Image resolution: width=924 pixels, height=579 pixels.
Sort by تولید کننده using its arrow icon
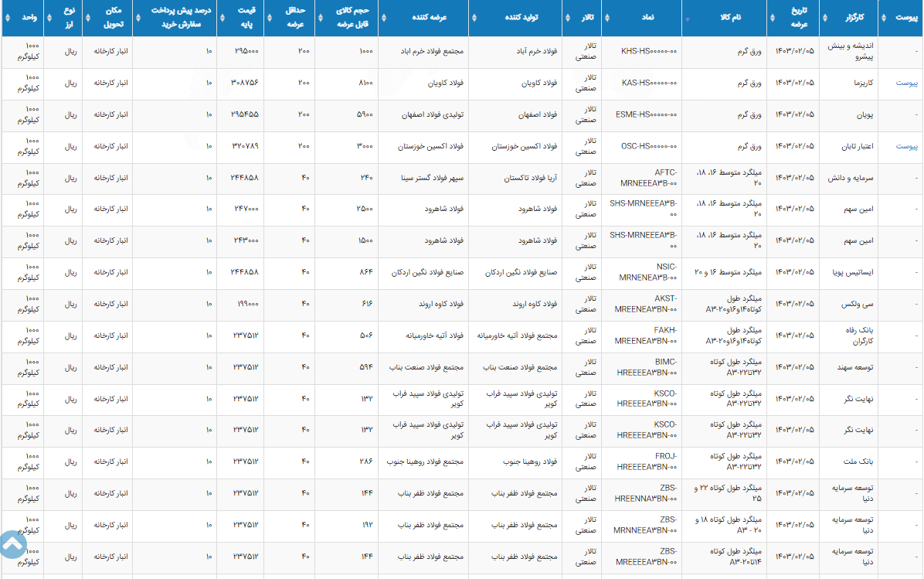pyautogui.click(x=474, y=18)
